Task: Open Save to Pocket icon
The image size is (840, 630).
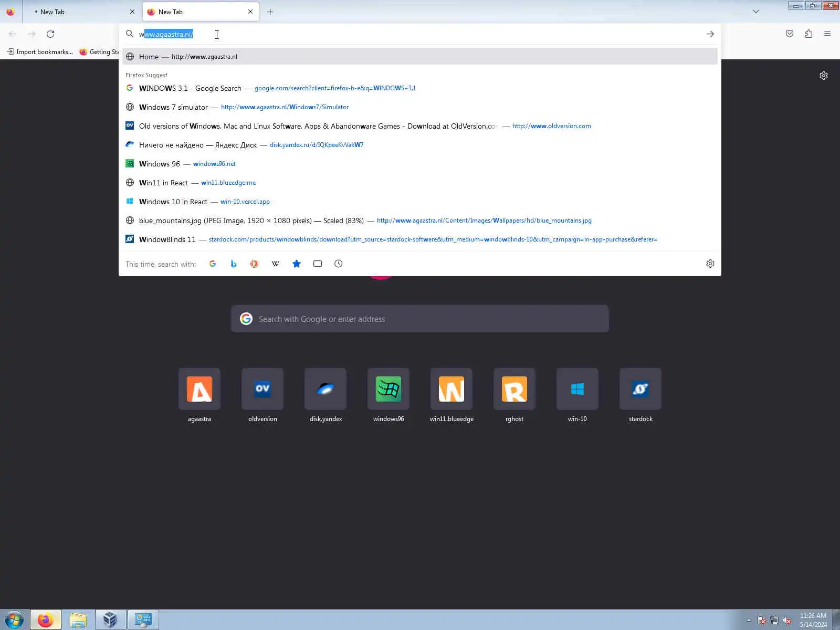Action: [x=790, y=34]
